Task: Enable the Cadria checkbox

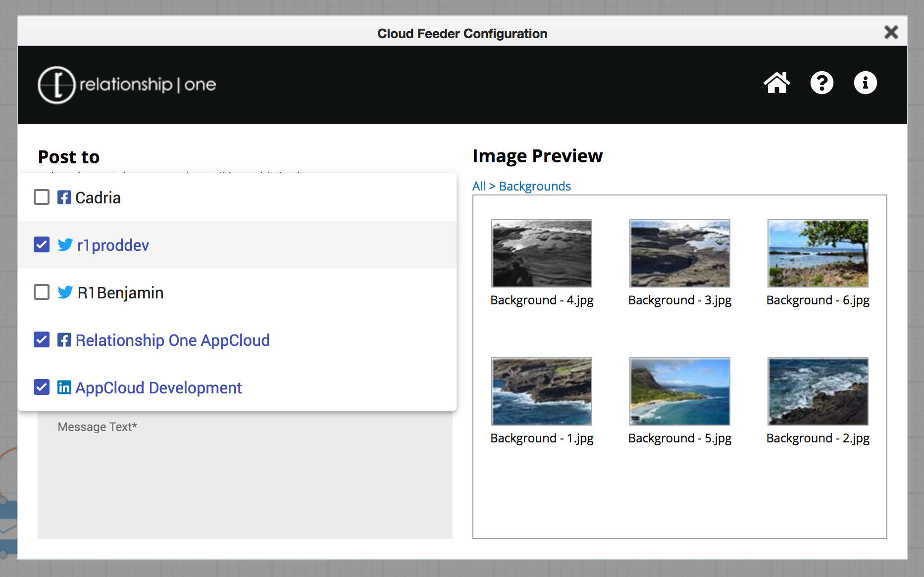Action: [x=42, y=197]
